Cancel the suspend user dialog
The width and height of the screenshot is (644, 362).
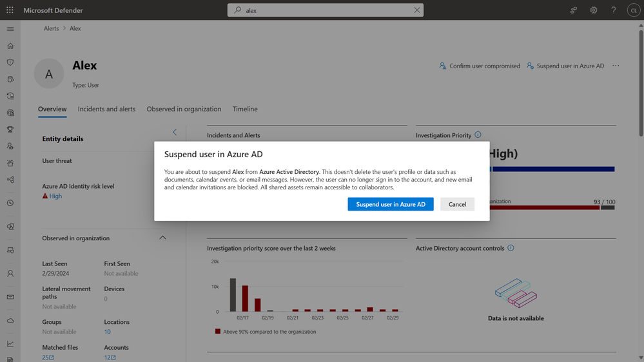tap(457, 204)
